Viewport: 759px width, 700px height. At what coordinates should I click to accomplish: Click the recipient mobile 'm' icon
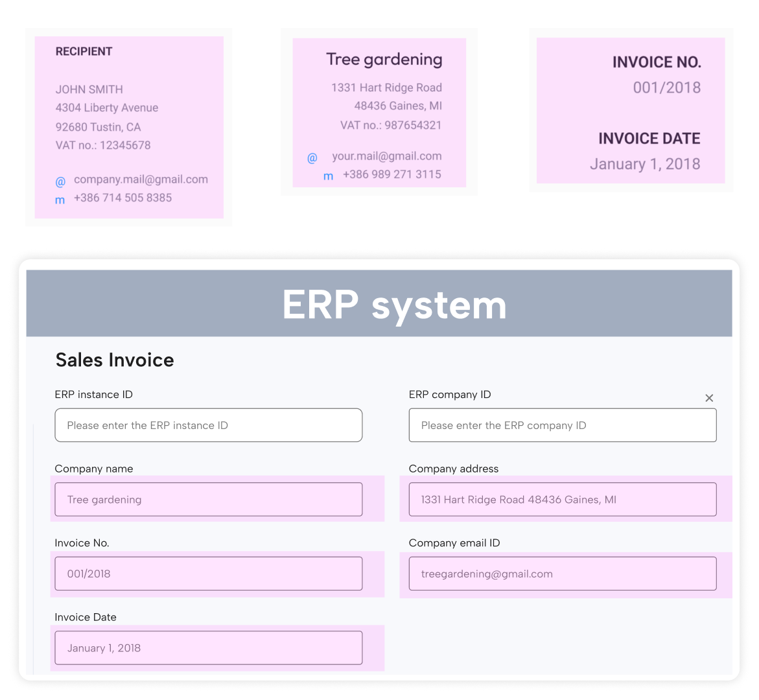pos(60,200)
